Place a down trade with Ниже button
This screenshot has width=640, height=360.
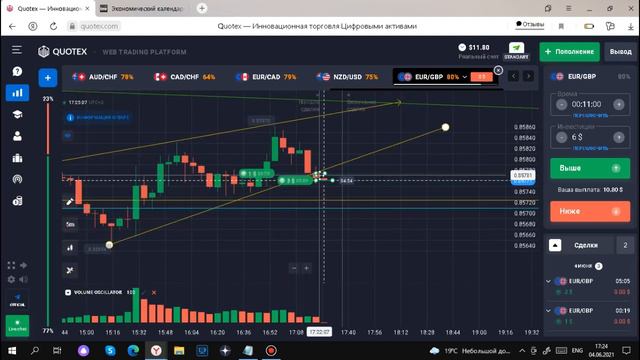(590, 211)
